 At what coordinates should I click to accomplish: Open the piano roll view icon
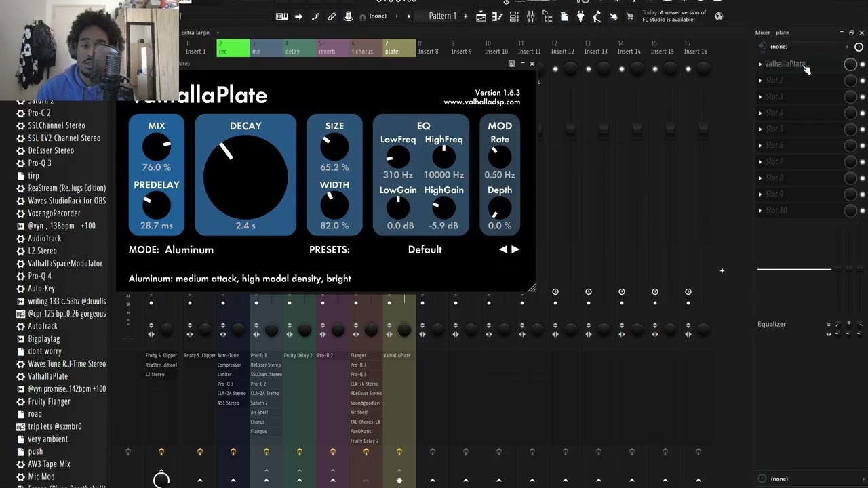coord(498,16)
